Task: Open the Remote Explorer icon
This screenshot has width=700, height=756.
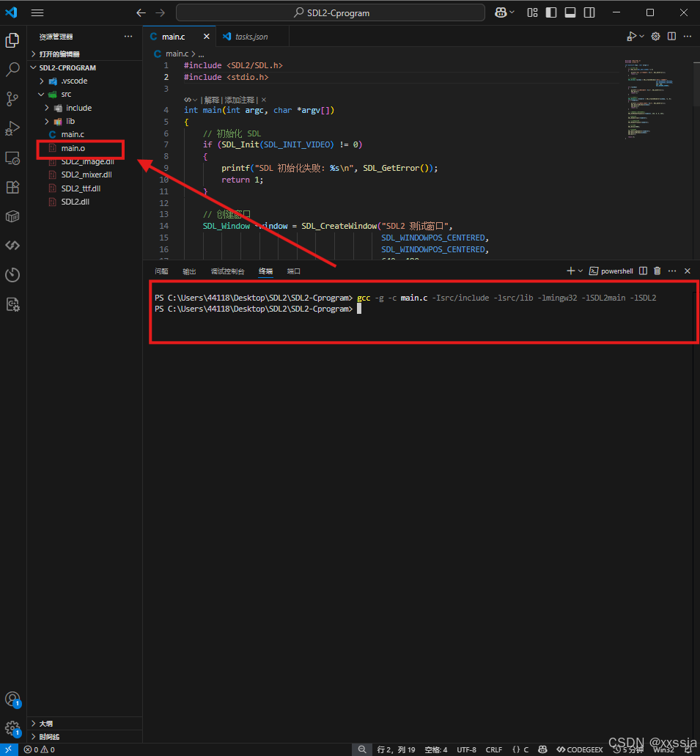Action: pyautogui.click(x=12, y=158)
